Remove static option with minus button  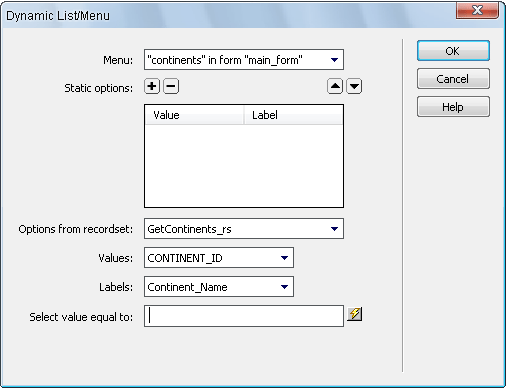(171, 86)
